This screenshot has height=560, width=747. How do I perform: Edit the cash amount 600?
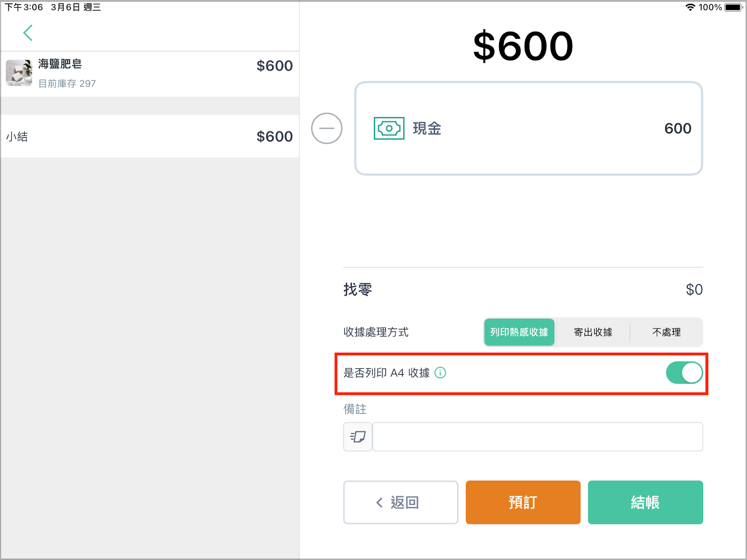(x=677, y=128)
